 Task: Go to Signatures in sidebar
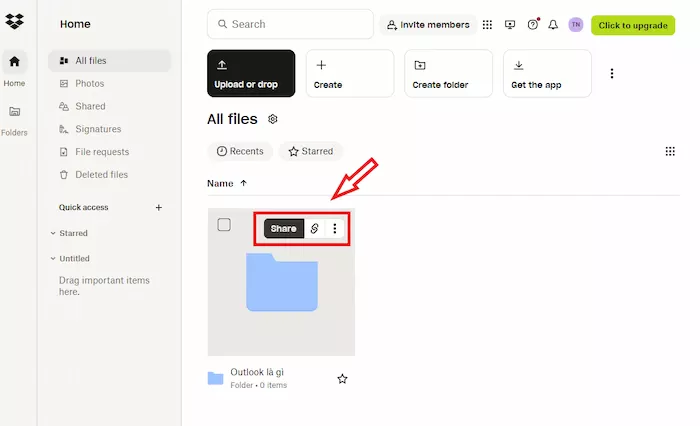[x=97, y=129]
